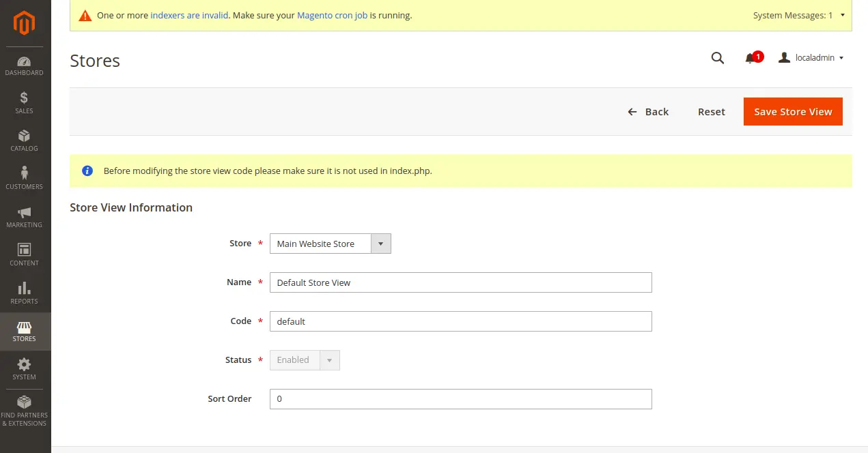The height and width of the screenshot is (453, 868).
Task: Click the Reset button
Action: (x=711, y=112)
